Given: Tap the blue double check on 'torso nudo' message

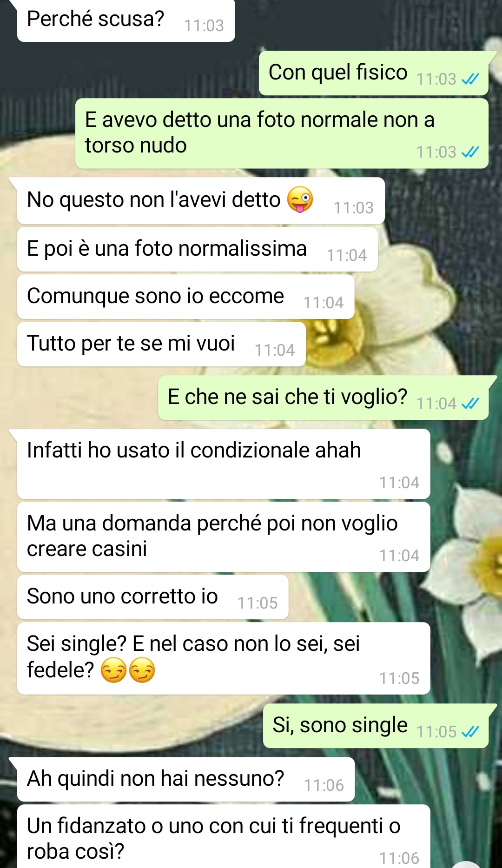Looking at the screenshot, I should tap(470, 152).
